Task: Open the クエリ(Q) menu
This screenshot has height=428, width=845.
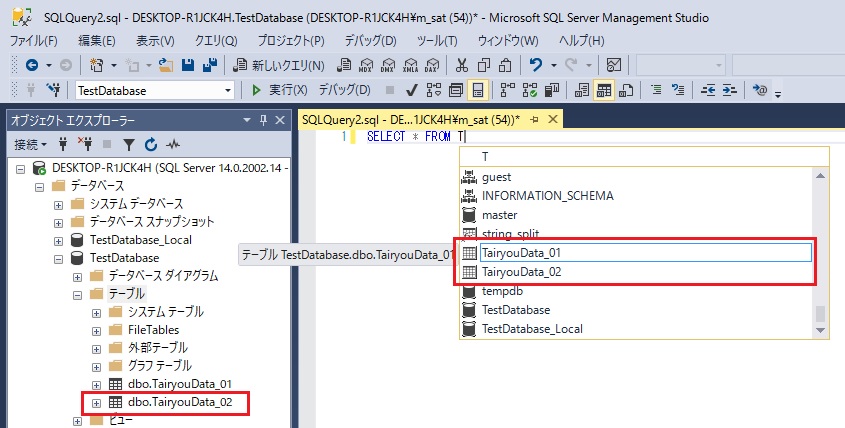Action: click(216, 41)
